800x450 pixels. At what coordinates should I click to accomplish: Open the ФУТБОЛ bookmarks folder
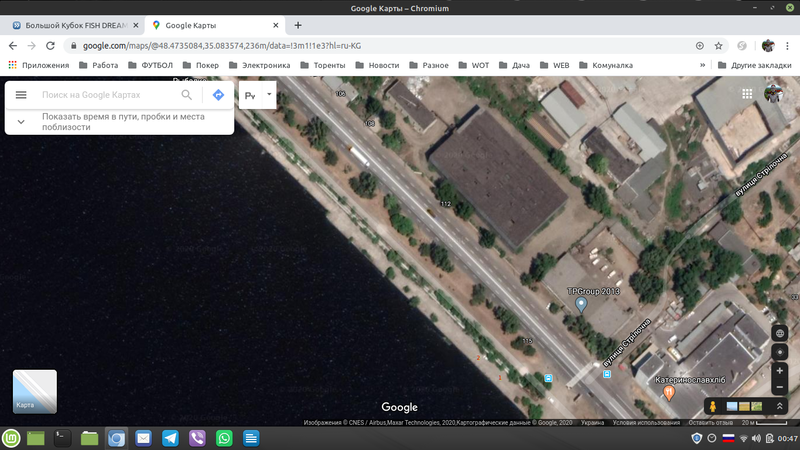tap(151, 65)
